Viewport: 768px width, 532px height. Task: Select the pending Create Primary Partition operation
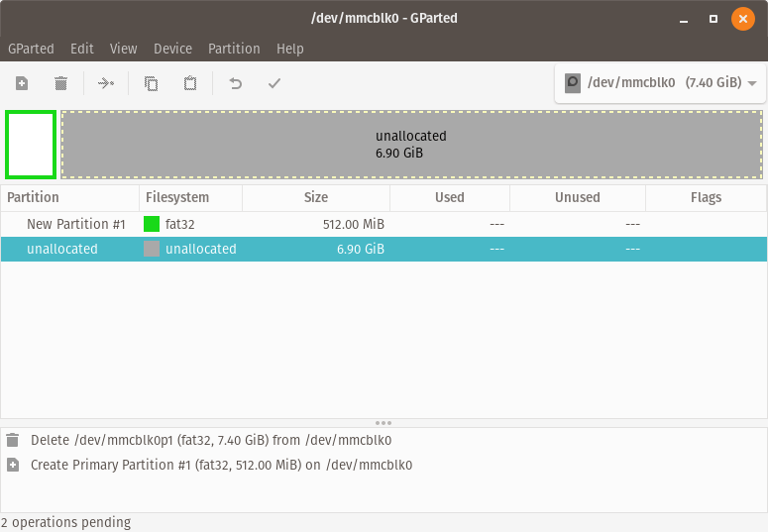(221, 465)
